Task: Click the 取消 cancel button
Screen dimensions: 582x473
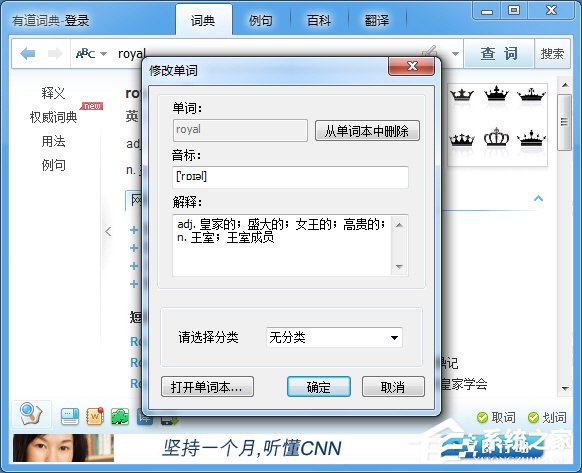Action: click(x=393, y=387)
